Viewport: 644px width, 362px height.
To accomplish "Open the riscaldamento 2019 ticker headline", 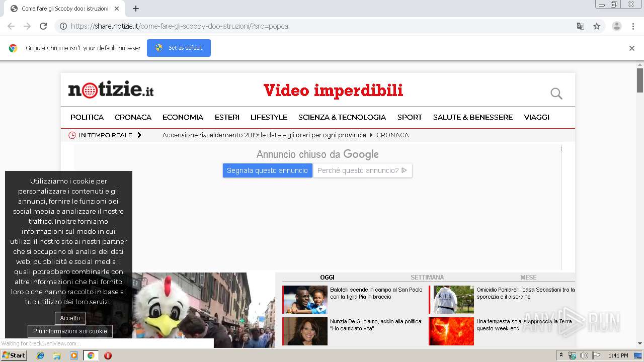I will (x=264, y=135).
